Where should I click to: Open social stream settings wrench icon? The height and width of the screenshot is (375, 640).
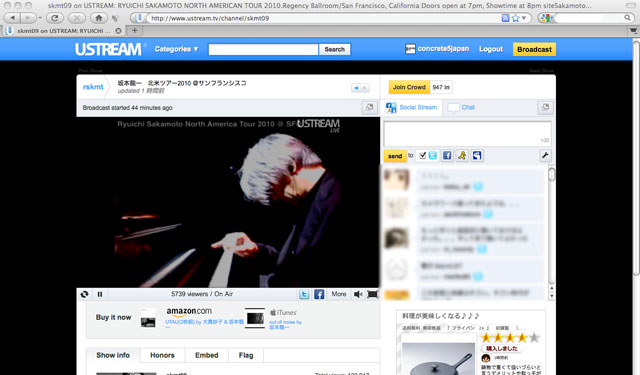click(x=545, y=155)
